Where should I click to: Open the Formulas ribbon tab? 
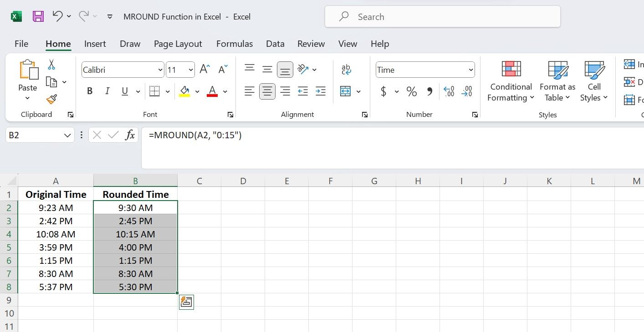point(235,44)
